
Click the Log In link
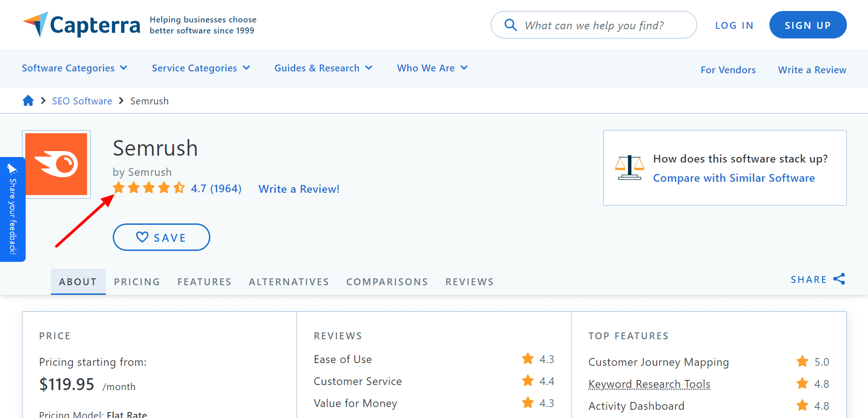pos(735,25)
